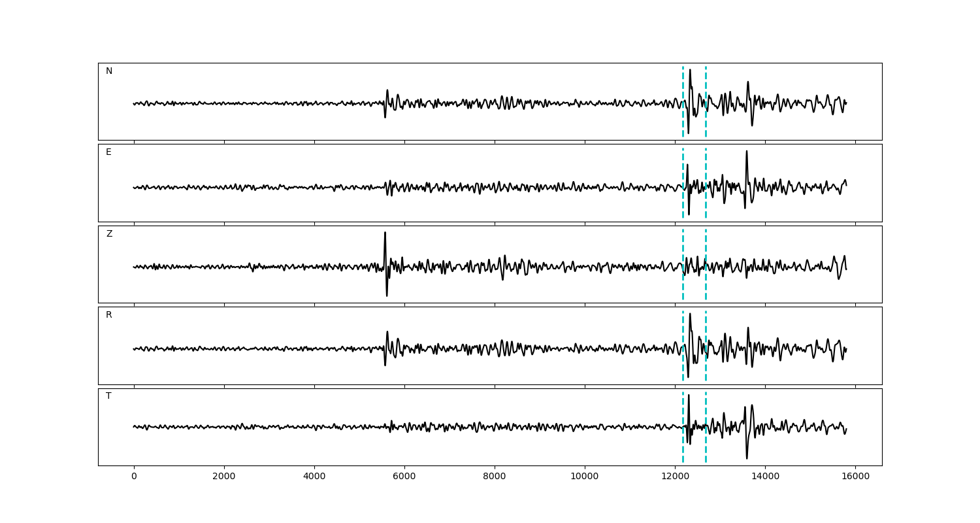This screenshot has height=523, width=980.
Task: Click the highest peak in E panel
Action: point(746,152)
